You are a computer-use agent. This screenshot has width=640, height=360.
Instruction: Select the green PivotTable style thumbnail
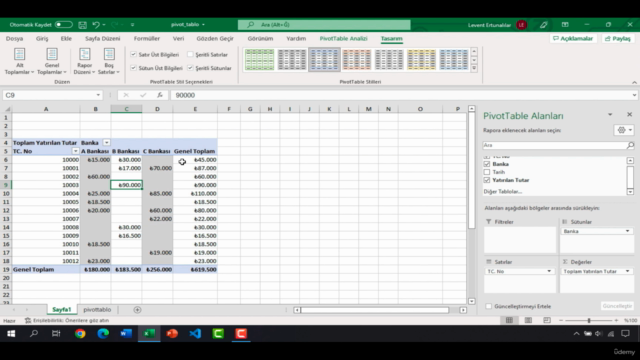[x=259, y=60]
